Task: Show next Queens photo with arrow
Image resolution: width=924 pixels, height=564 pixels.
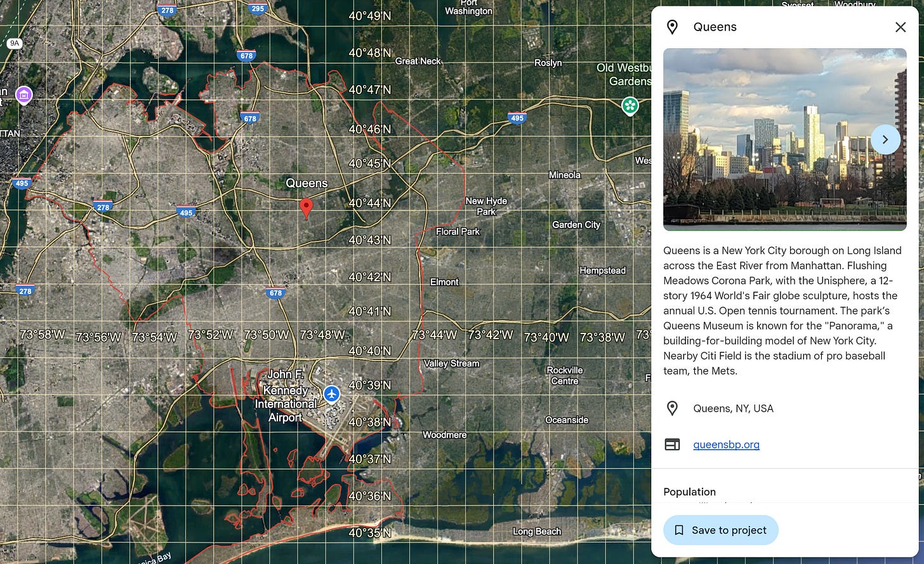Action: tap(885, 139)
